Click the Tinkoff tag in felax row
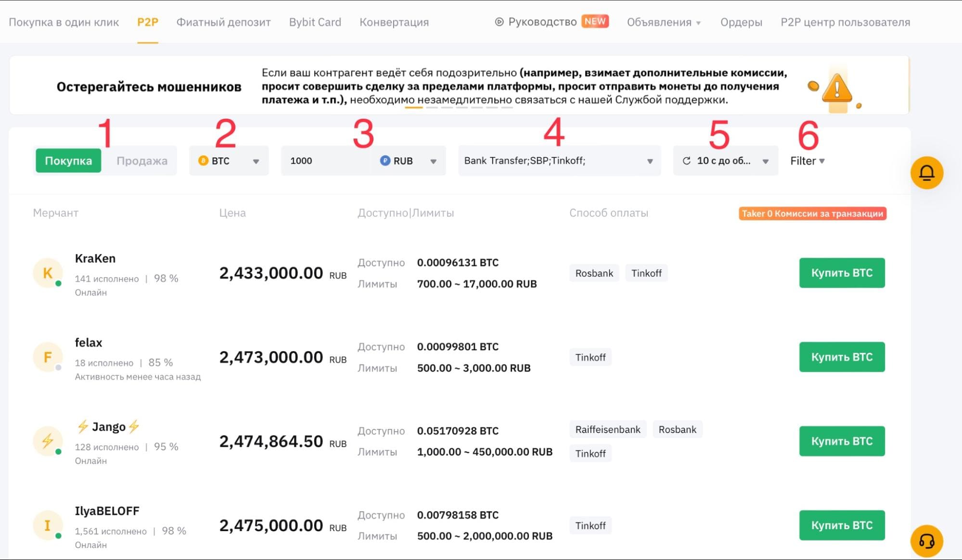Viewport: 962px width, 560px height. pos(590,357)
